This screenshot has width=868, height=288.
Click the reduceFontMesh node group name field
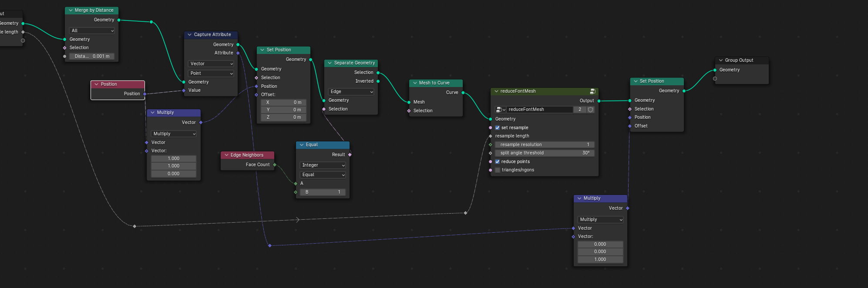coord(539,110)
